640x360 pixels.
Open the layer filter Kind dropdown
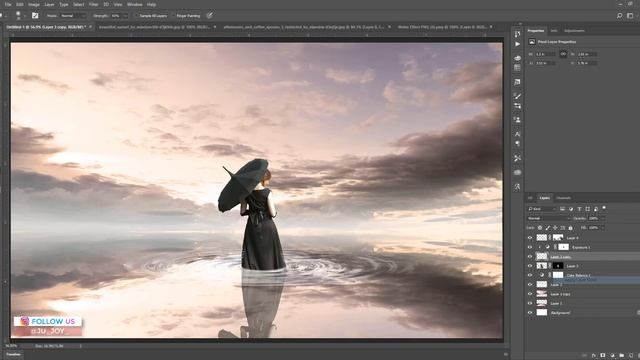pos(542,209)
